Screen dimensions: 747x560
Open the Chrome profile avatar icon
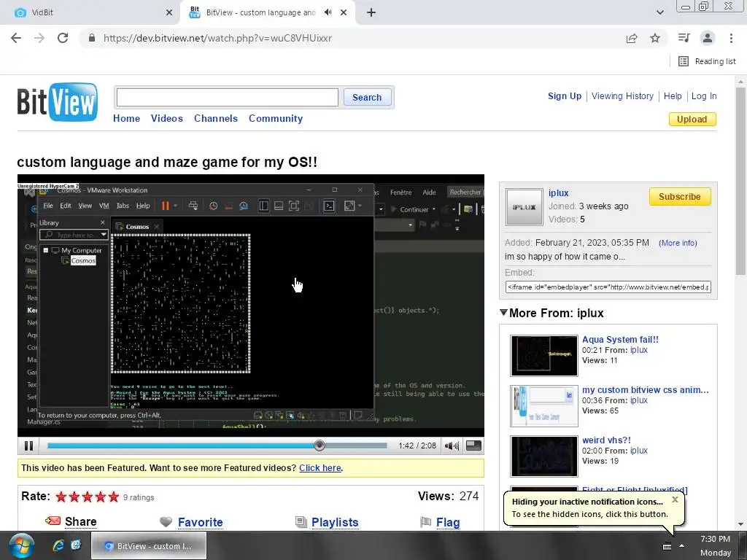point(708,38)
